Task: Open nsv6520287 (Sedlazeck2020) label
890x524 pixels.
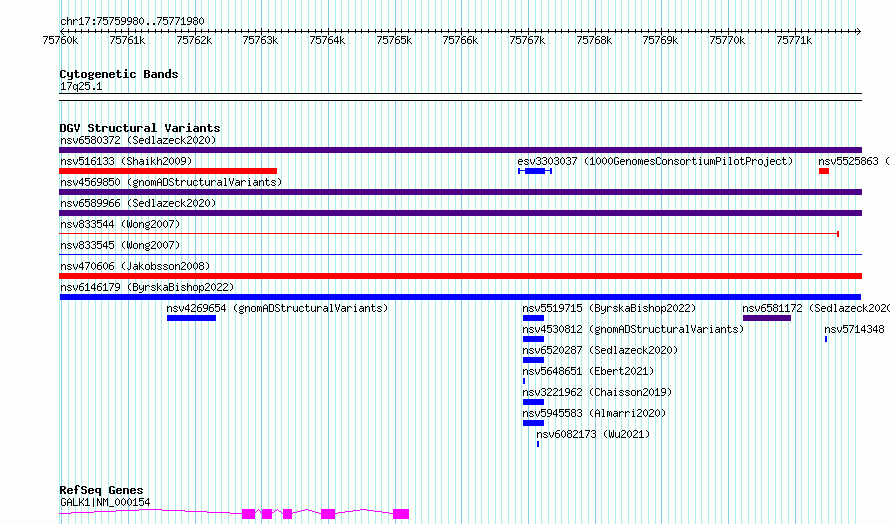Action: tap(601, 350)
